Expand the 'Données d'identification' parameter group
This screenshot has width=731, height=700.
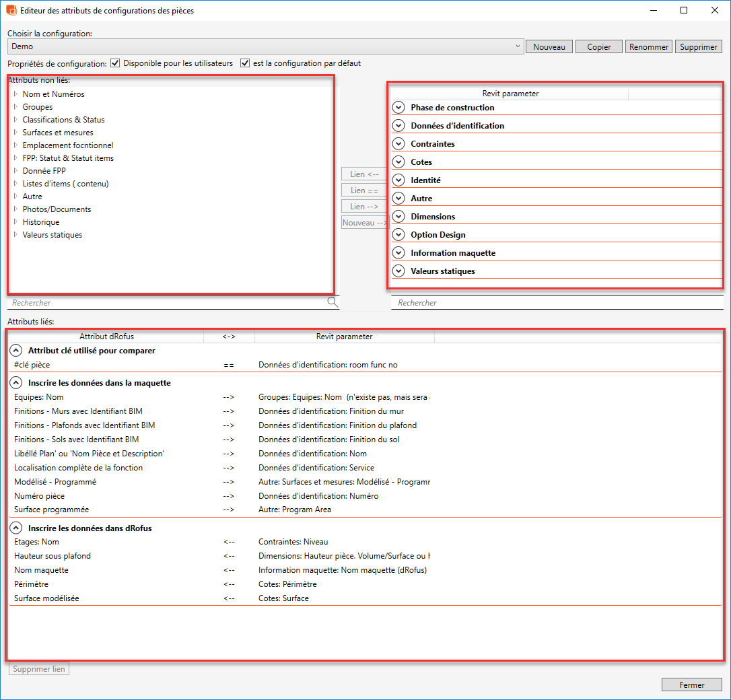(398, 126)
